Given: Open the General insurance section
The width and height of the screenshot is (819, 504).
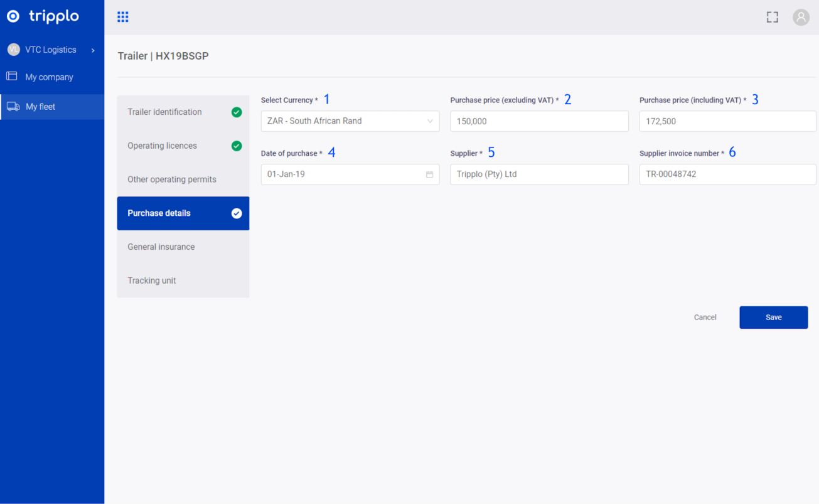Looking at the screenshot, I should [161, 247].
